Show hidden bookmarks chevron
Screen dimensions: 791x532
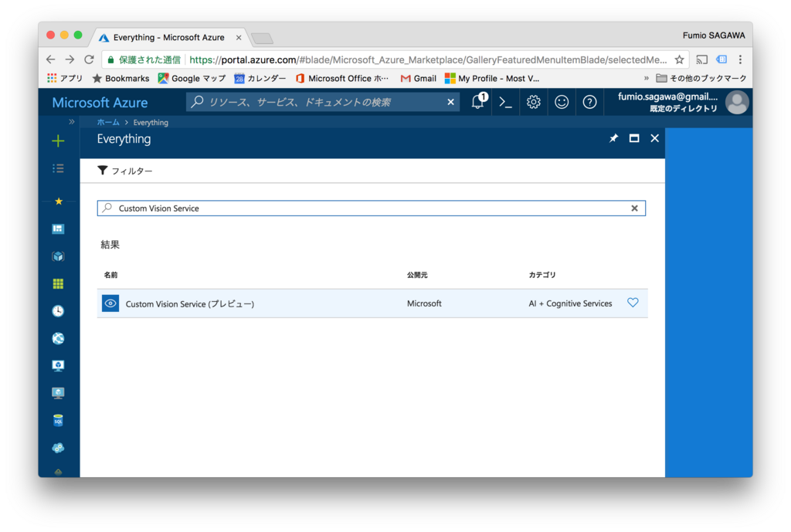point(647,78)
